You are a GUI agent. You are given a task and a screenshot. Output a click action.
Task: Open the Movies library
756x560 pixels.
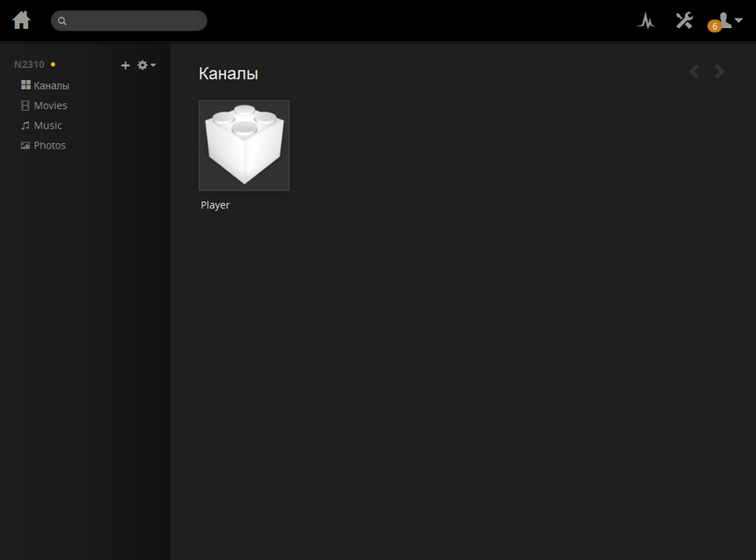(x=50, y=105)
